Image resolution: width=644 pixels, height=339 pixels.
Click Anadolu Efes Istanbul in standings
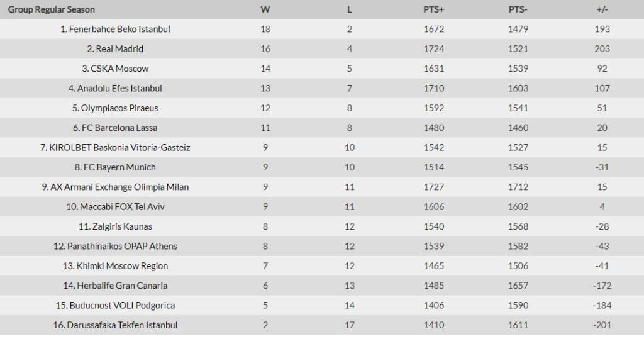115,88
